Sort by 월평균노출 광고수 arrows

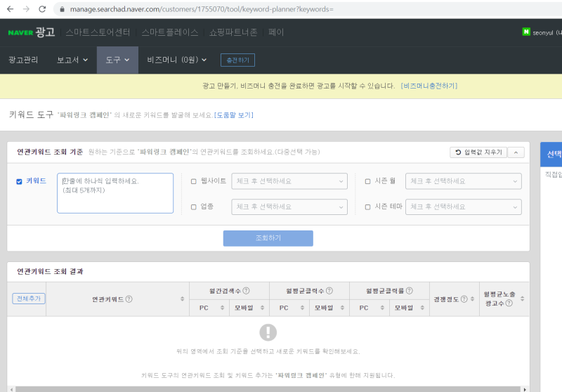(x=522, y=299)
